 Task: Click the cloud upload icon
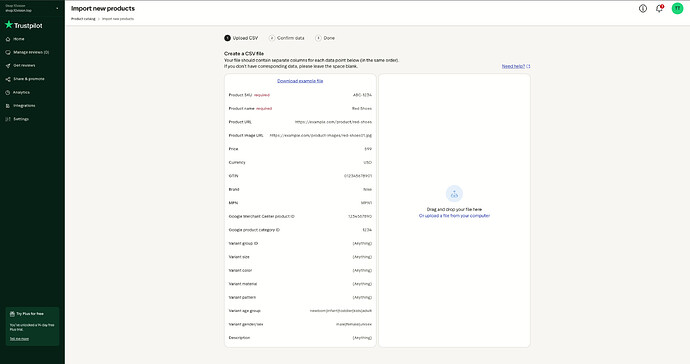coord(454,194)
